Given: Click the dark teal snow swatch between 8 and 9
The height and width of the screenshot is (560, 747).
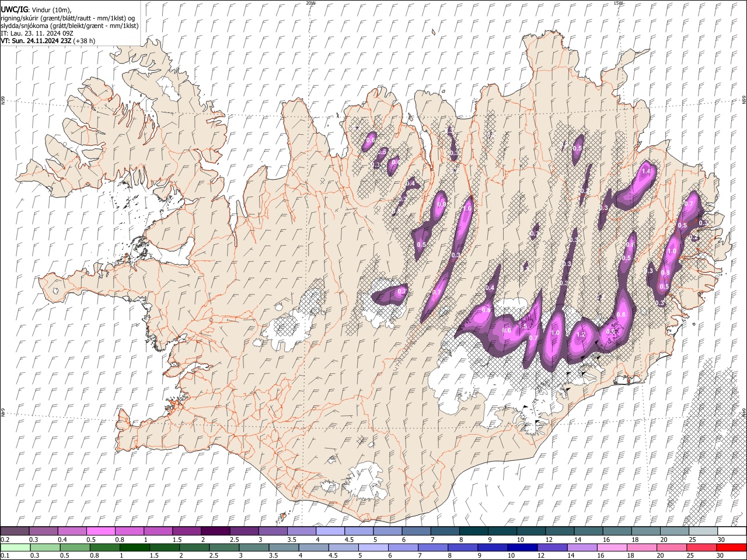Looking at the screenshot, I should (x=473, y=531).
